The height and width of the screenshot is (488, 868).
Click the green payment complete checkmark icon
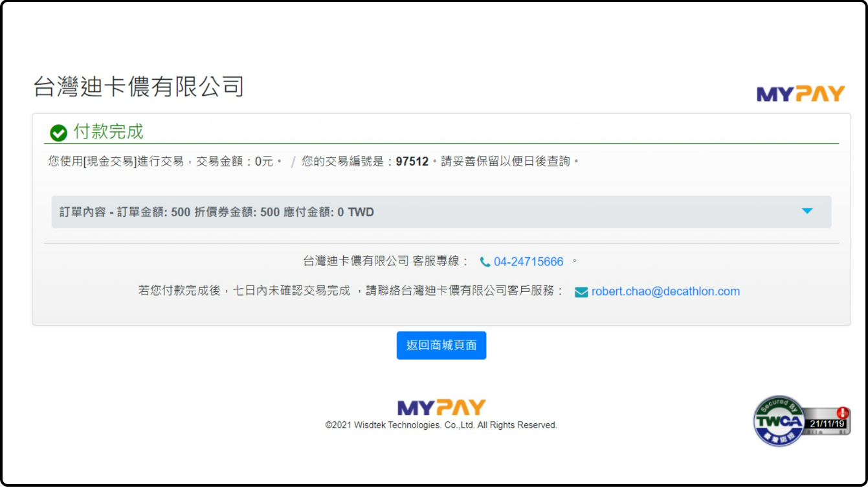(x=58, y=133)
